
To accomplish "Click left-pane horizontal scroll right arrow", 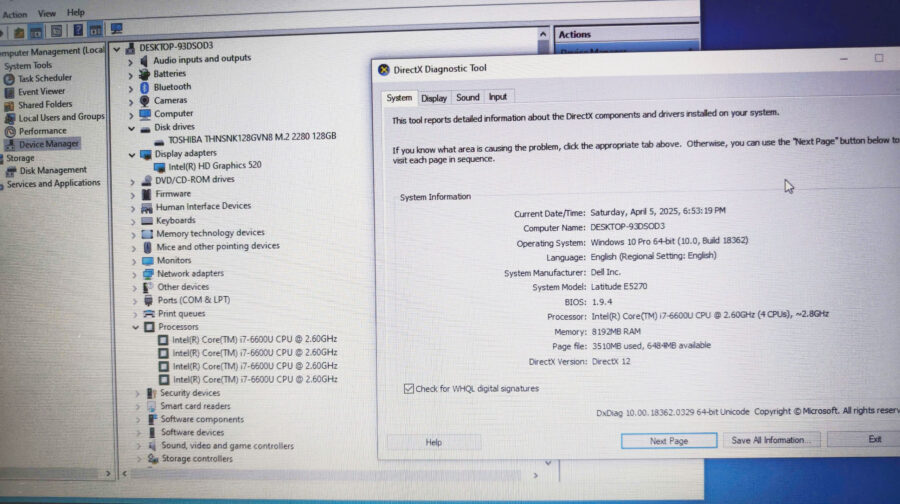I will point(108,474).
